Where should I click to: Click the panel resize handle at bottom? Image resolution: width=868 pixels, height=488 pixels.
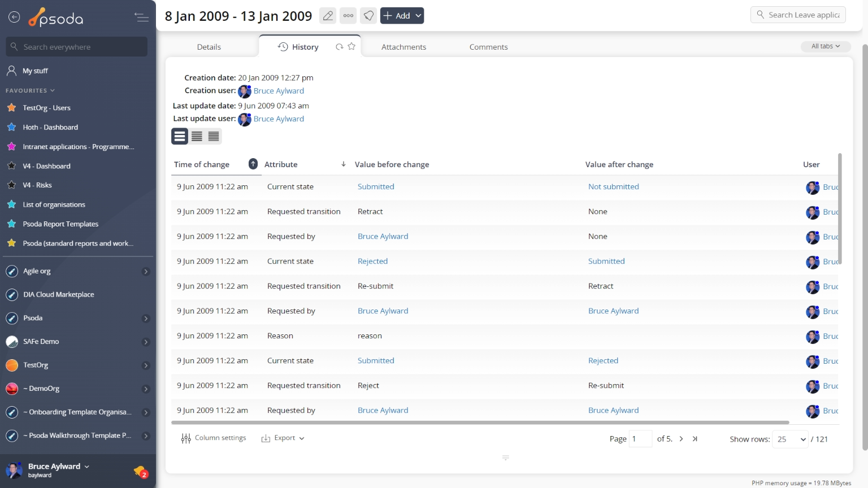(x=505, y=457)
